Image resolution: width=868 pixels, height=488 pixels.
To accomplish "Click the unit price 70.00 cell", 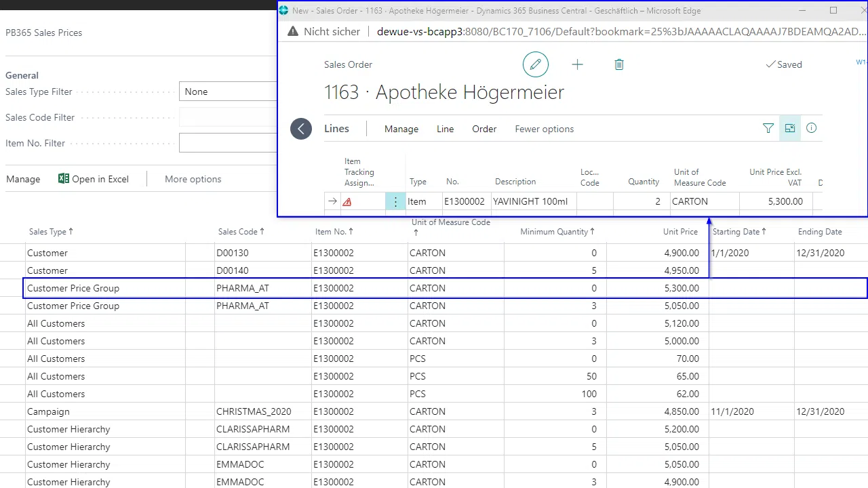I will pos(688,359).
